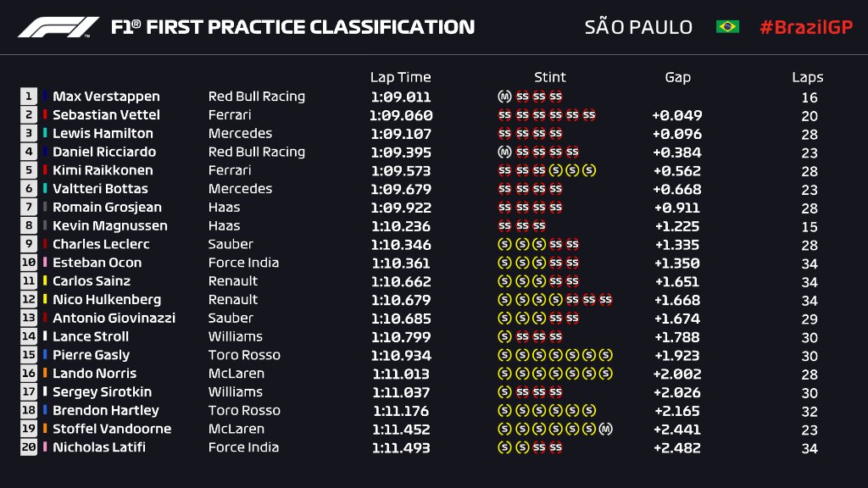The width and height of the screenshot is (868, 488).
Task: Select the Lando Norris driver name
Action: click(94, 374)
